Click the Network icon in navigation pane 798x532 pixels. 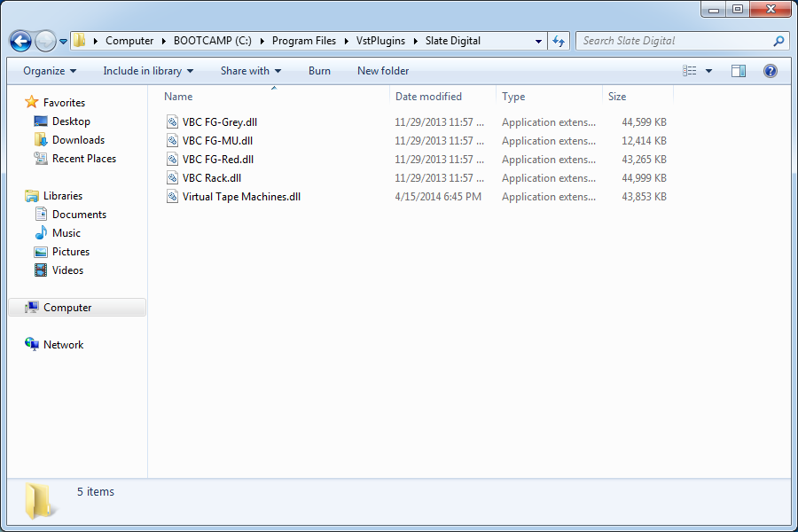32,344
